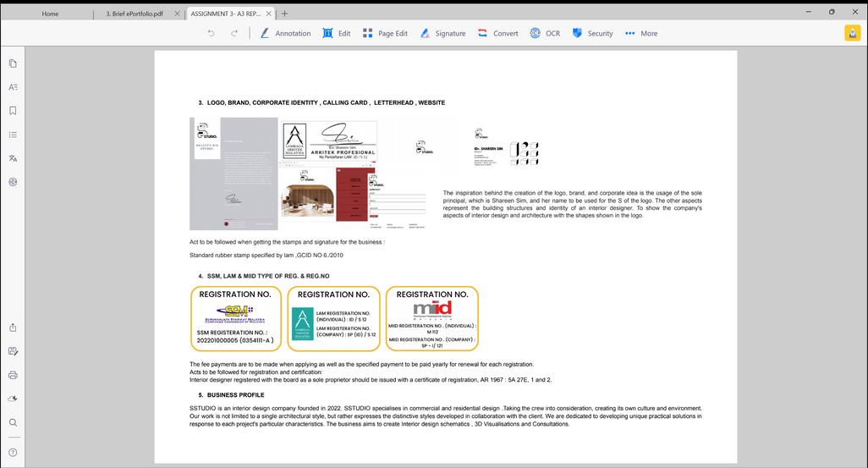
Task: Click the small S Studio logo image
Action: coord(424,148)
